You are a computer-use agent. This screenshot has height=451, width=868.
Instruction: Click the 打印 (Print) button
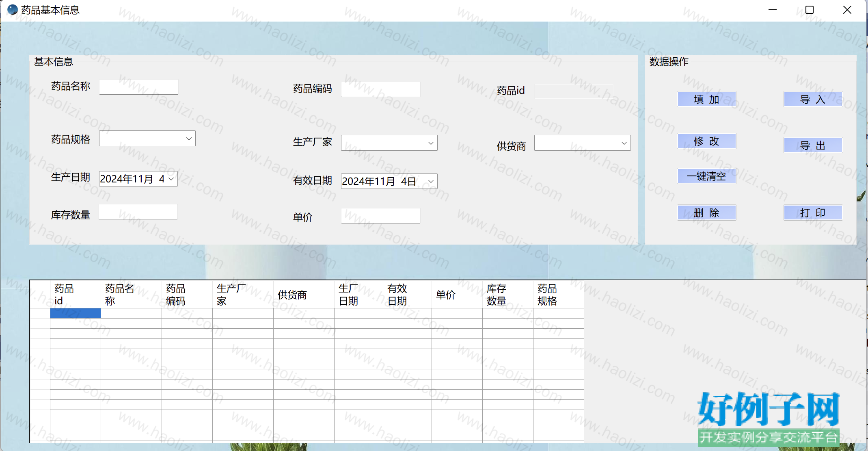813,212
